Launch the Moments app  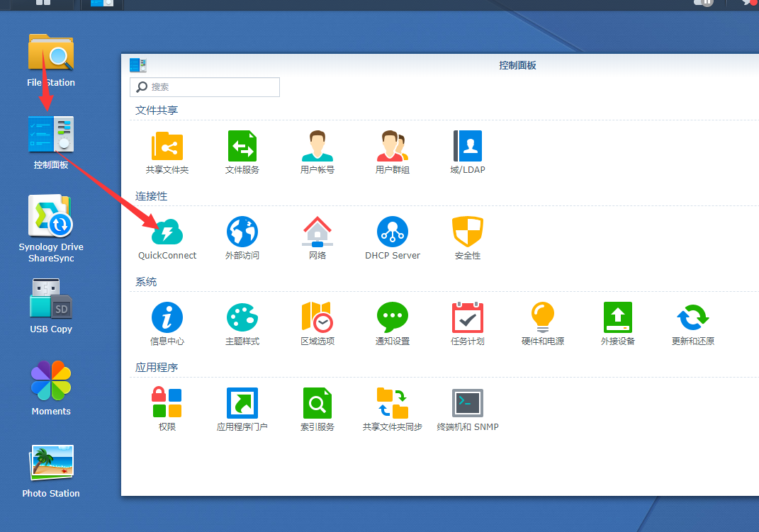pyautogui.click(x=51, y=388)
